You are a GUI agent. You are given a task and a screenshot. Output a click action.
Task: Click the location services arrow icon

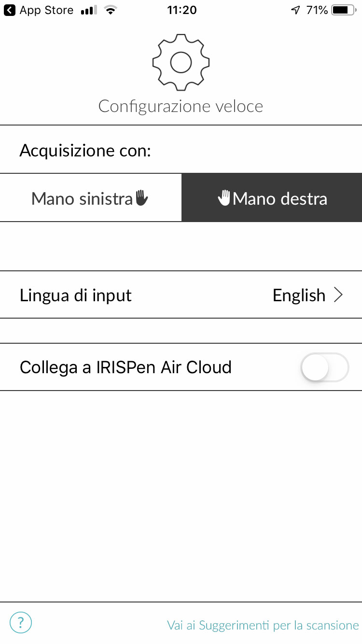(x=295, y=10)
